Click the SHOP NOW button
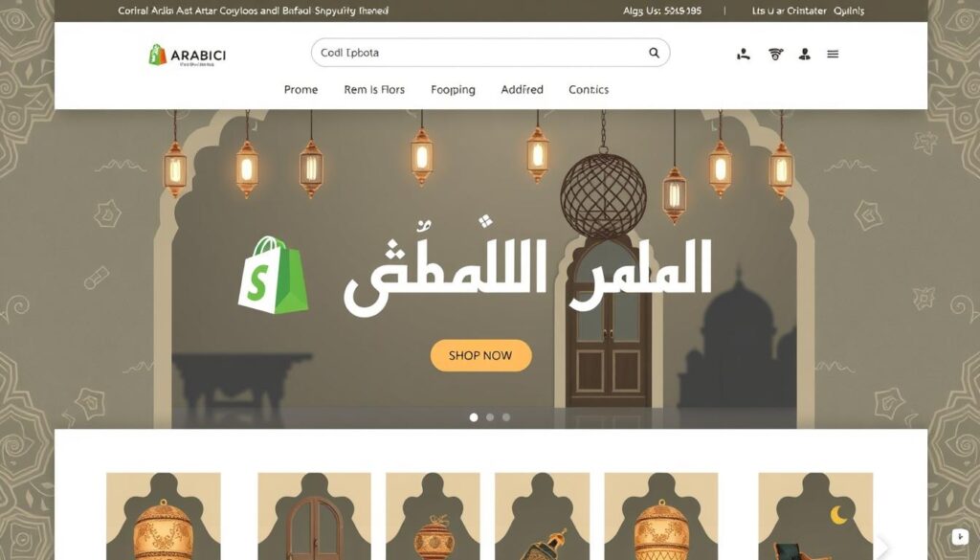980x560 pixels. click(x=480, y=355)
